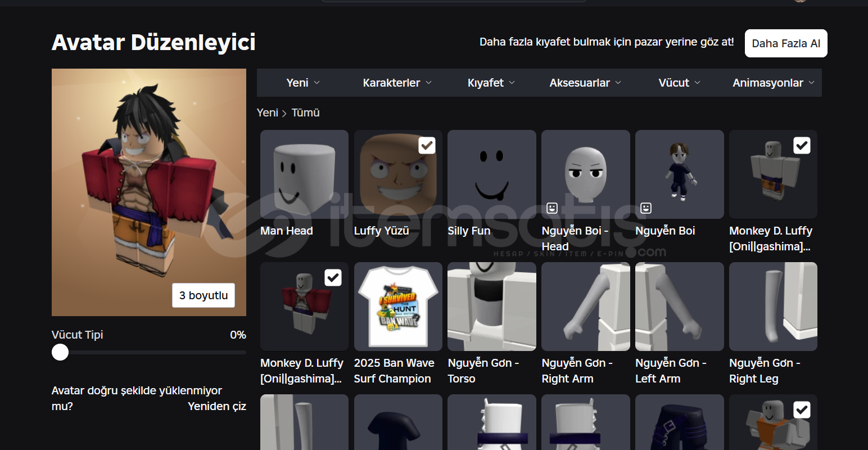868x450 pixels.
Task: Click the Yeniden çiz link
Action: 217,406
